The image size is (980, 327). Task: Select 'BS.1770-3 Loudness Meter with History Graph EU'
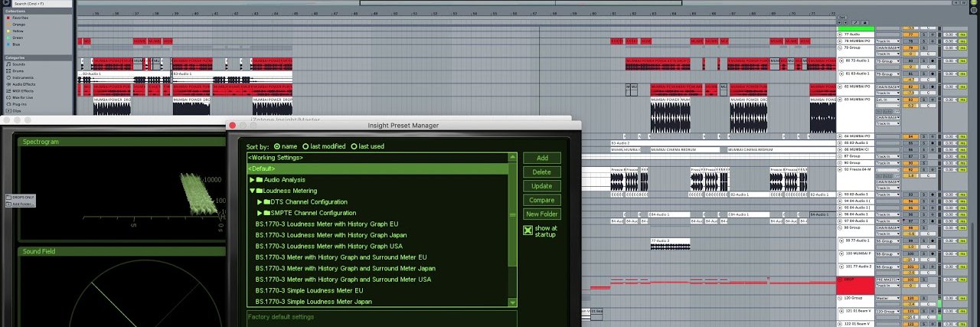tap(327, 224)
